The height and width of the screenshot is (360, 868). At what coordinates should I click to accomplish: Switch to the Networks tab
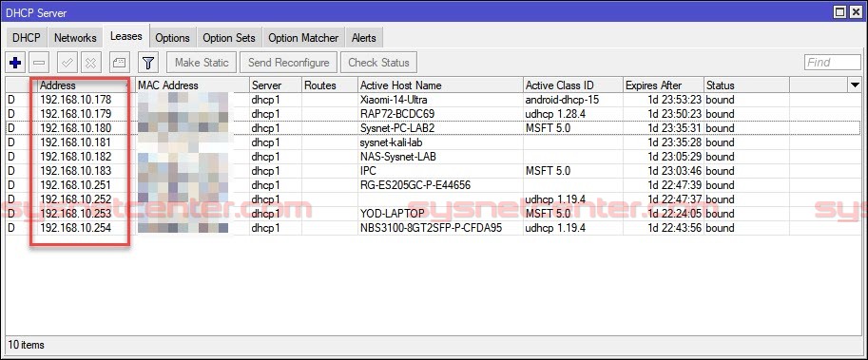(75, 38)
